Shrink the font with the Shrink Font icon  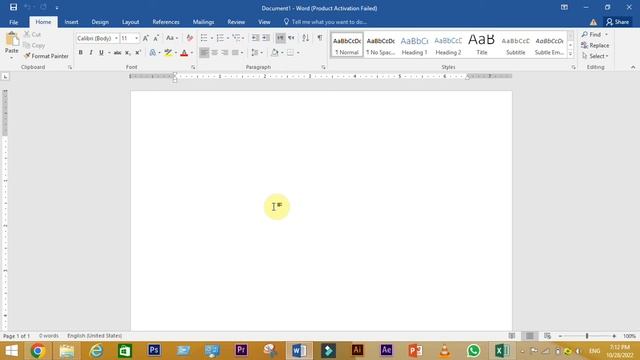click(x=156, y=38)
